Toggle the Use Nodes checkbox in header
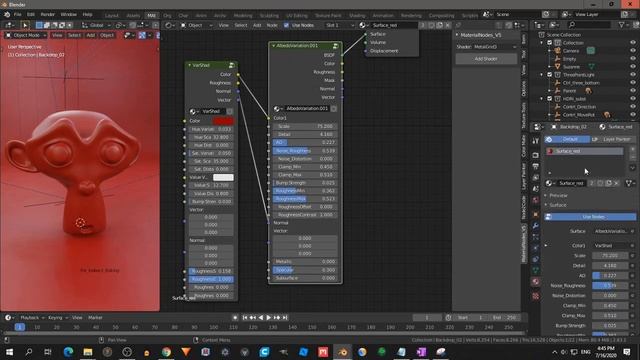The width and height of the screenshot is (640, 360). 286,25
